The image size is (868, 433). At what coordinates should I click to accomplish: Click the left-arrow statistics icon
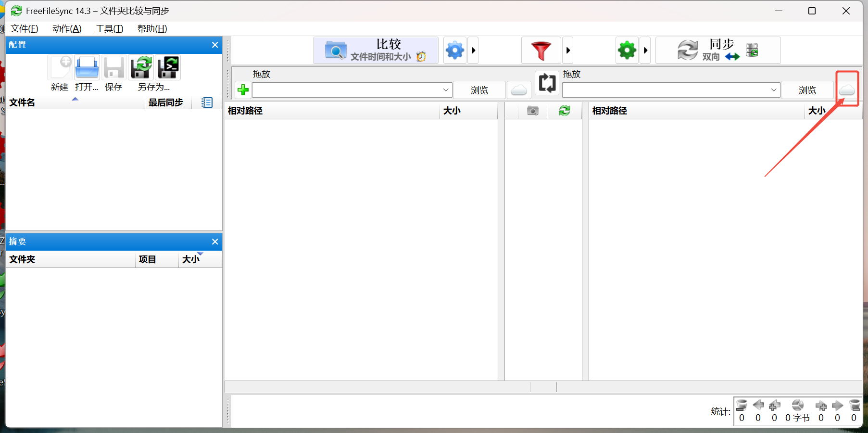758,405
